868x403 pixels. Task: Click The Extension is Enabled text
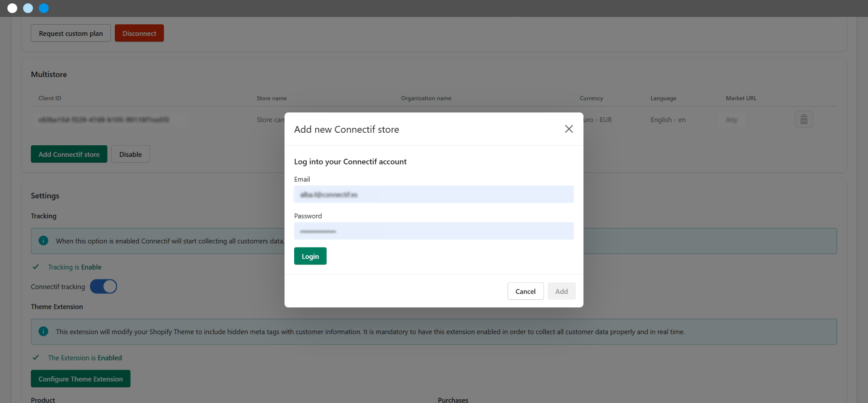(85, 358)
